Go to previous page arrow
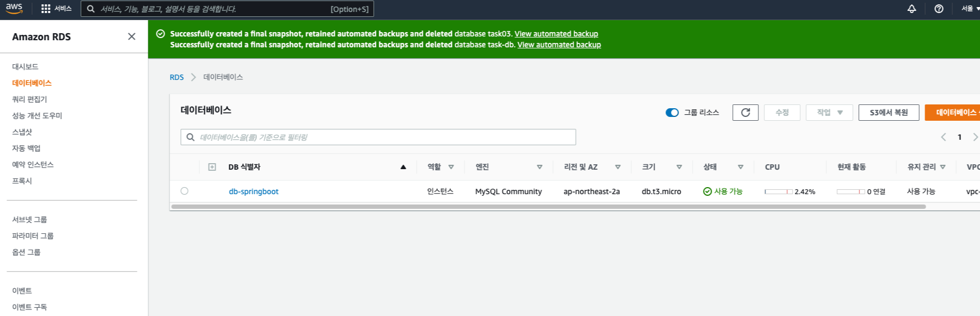 (944, 137)
